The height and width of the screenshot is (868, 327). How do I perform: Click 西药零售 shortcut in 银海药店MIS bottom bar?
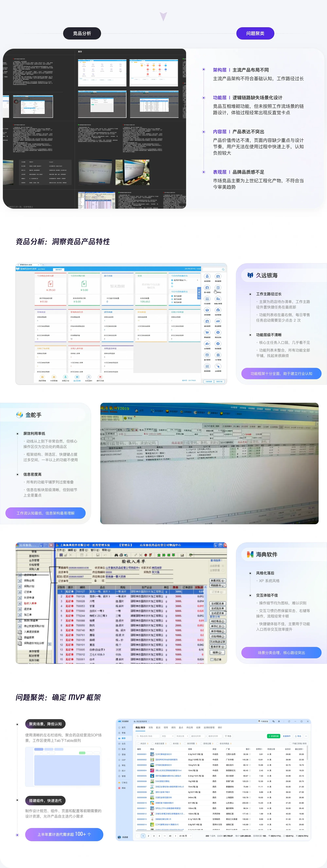tap(42, 378)
